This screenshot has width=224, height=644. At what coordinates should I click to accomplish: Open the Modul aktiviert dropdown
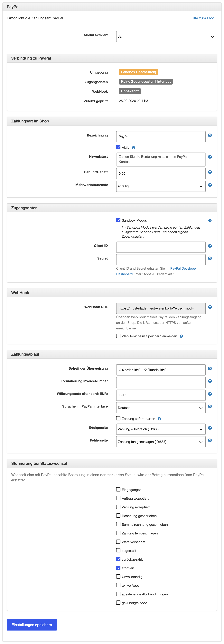(167, 37)
